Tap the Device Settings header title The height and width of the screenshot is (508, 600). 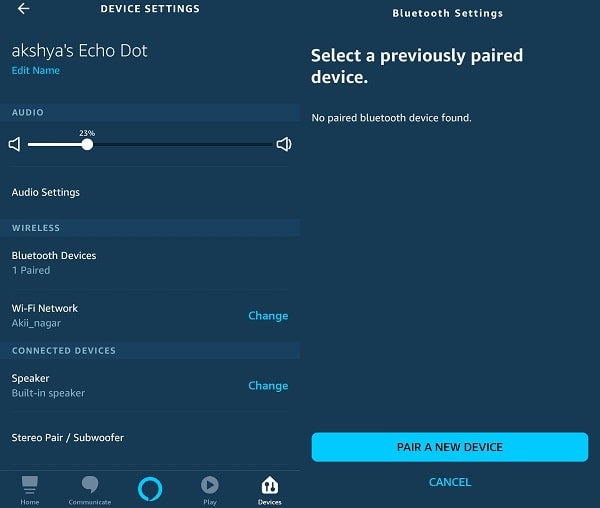(x=150, y=9)
